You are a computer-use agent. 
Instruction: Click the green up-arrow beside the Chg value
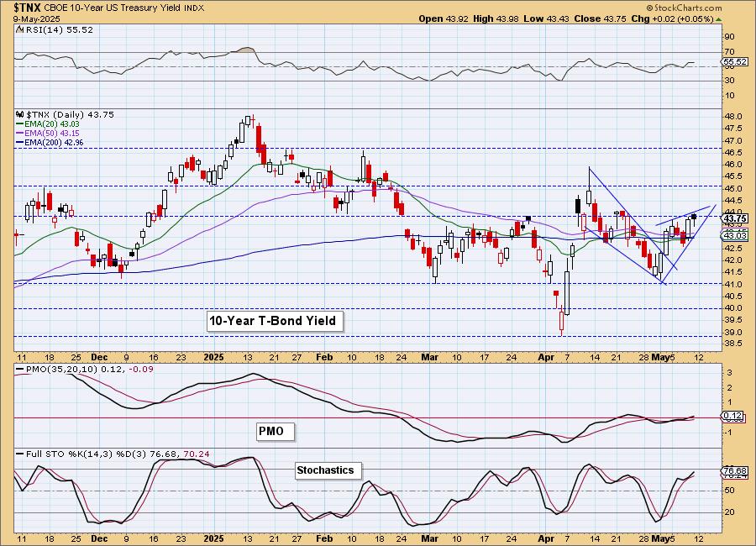click(719, 19)
